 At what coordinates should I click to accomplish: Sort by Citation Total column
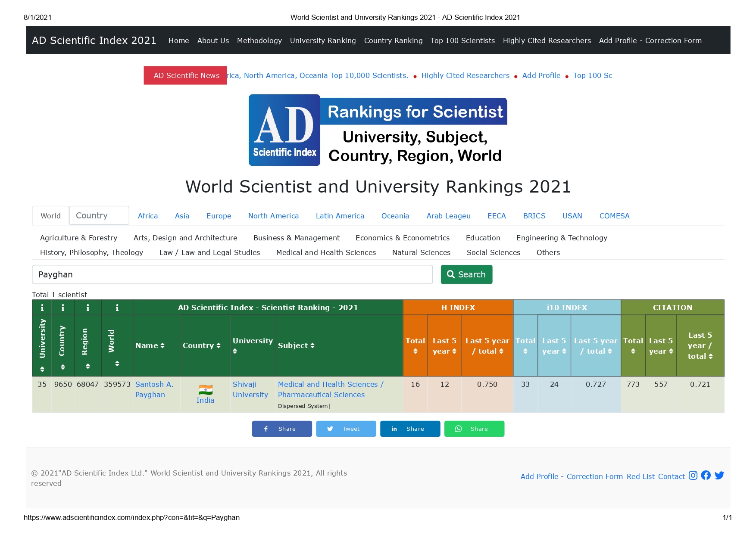click(x=633, y=346)
